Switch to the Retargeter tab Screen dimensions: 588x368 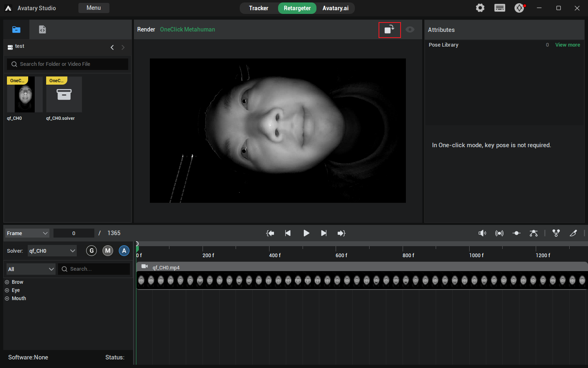297,8
